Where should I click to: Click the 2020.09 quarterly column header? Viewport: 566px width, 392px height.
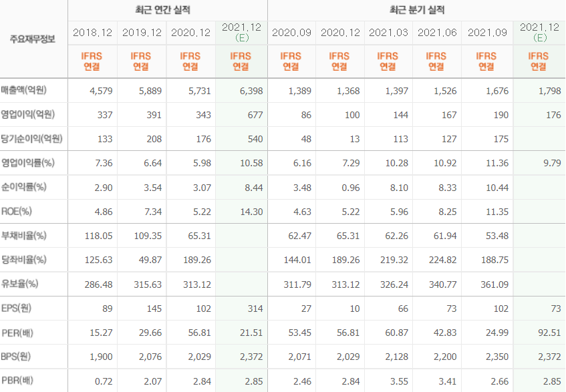point(291,33)
